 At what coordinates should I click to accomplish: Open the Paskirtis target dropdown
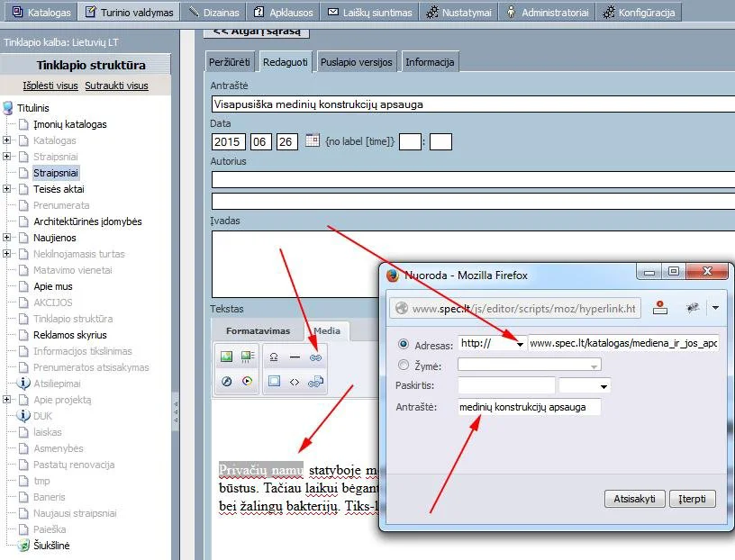point(585,385)
